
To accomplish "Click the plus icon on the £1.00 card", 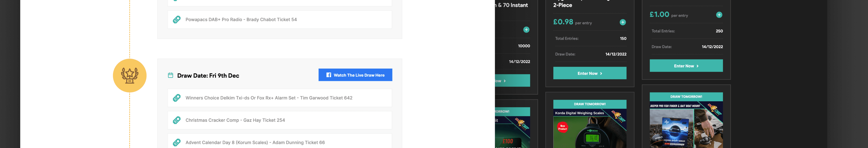I will coord(719,15).
